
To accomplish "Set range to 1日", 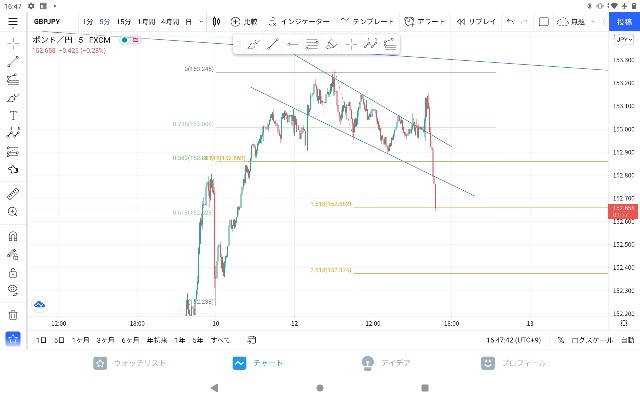I will 41,340.
